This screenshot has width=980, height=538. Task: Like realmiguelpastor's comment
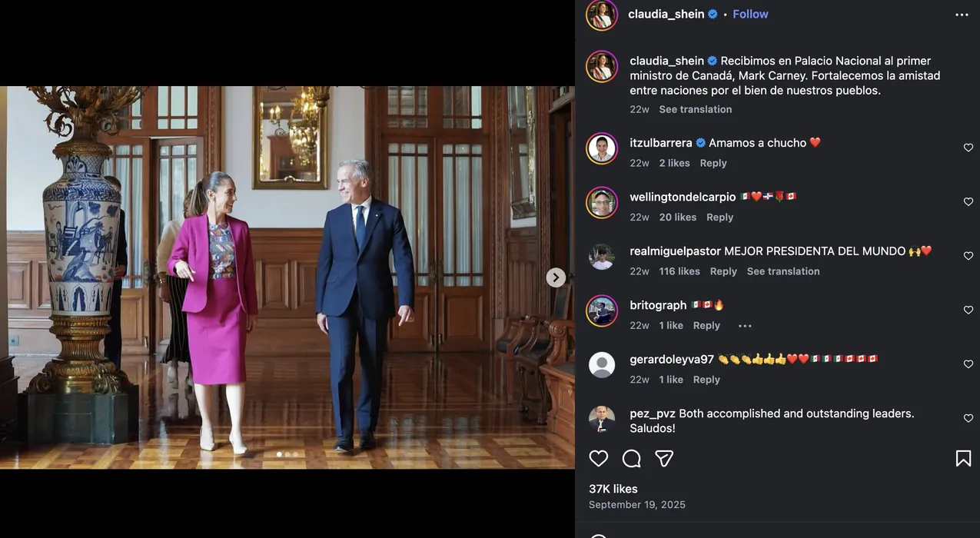click(968, 256)
